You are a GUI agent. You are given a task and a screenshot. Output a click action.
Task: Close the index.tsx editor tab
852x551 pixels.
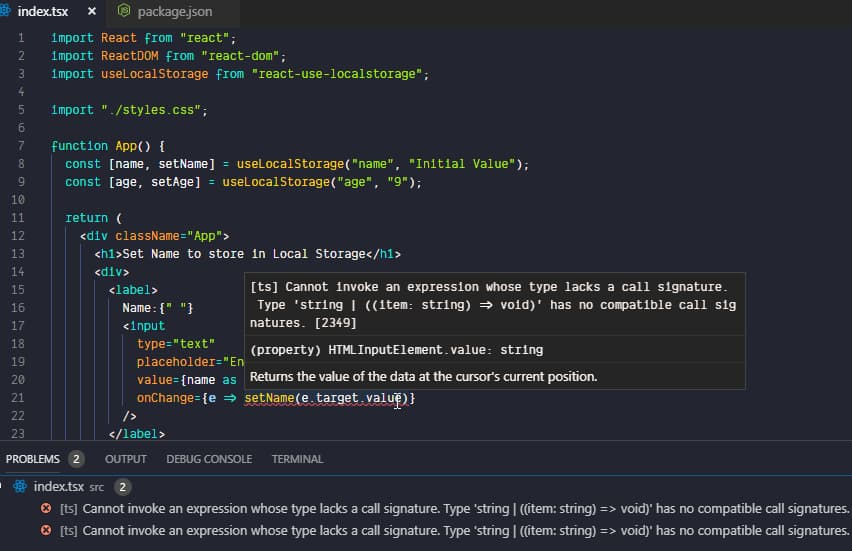(x=92, y=12)
